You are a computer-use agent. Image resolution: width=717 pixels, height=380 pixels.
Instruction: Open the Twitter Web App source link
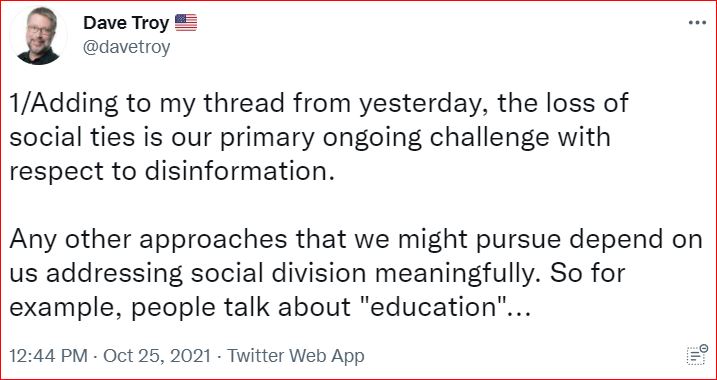pos(296,356)
